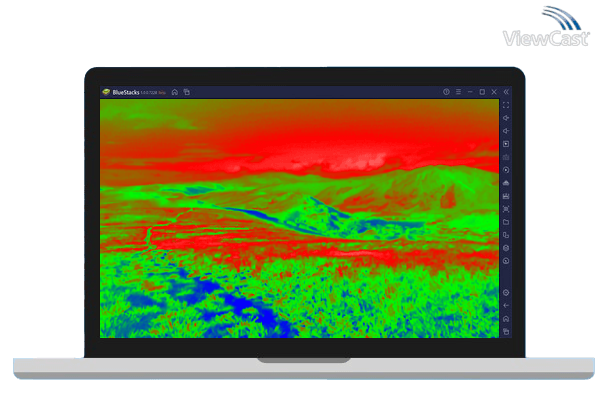Viewport: 602px width, 414px height.
Task: Open the hamburger menu in the title bar
Action: 458,92
